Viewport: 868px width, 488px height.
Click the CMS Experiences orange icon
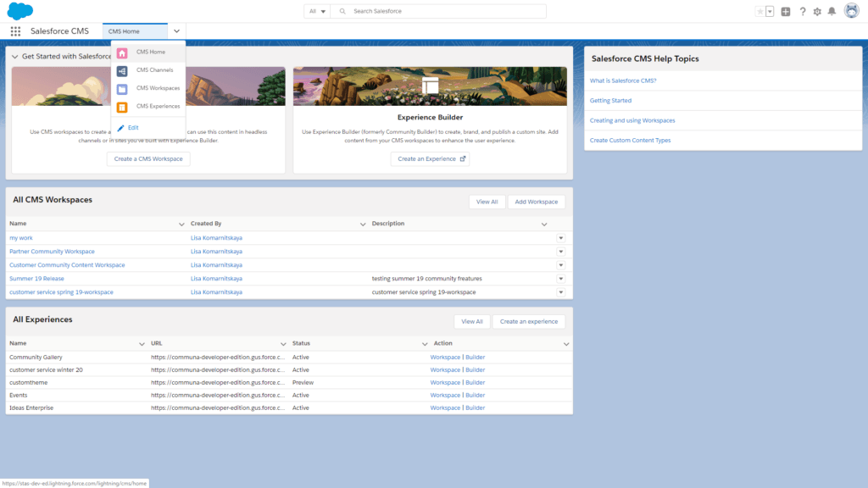coord(122,108)
